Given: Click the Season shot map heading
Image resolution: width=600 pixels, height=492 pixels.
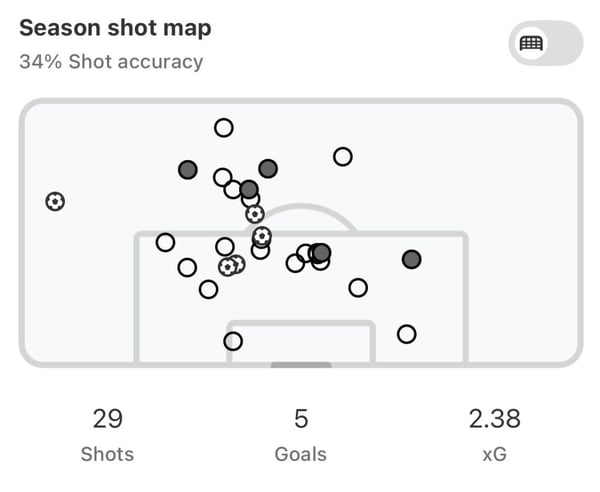Looking at the screenshot, I should pos(115,27).
